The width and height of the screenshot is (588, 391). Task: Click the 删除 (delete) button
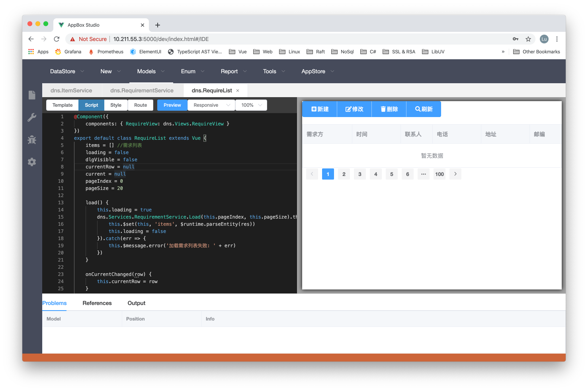389,109
